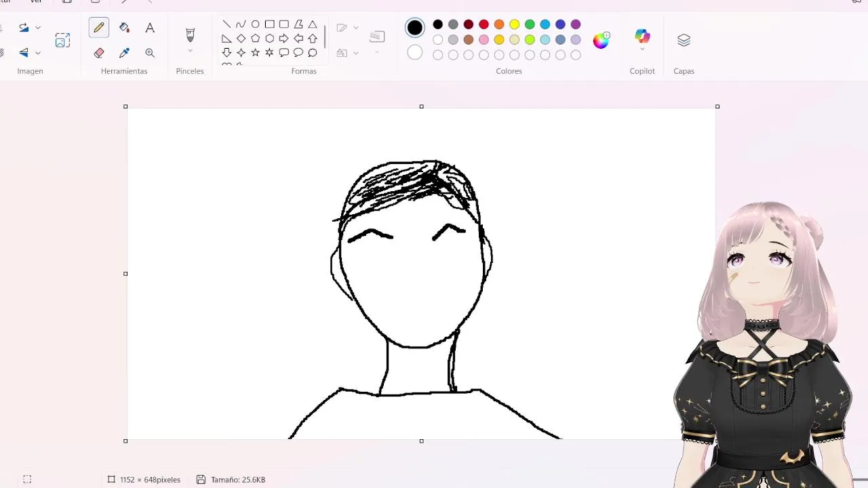The image size is (868, 488).
Task: Pick the green color swatch
Action: tap(530, 24)
